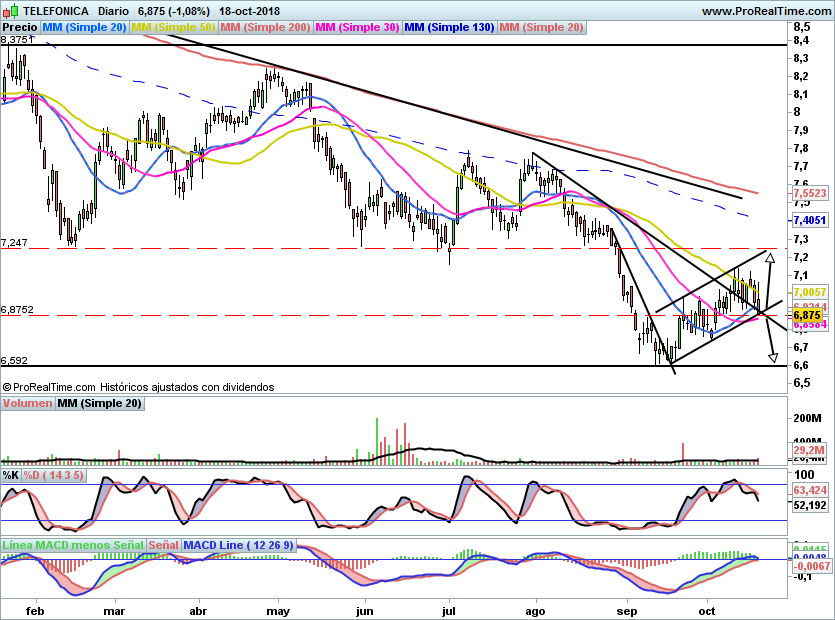Select the Precio indicator label

coord(20,28)
